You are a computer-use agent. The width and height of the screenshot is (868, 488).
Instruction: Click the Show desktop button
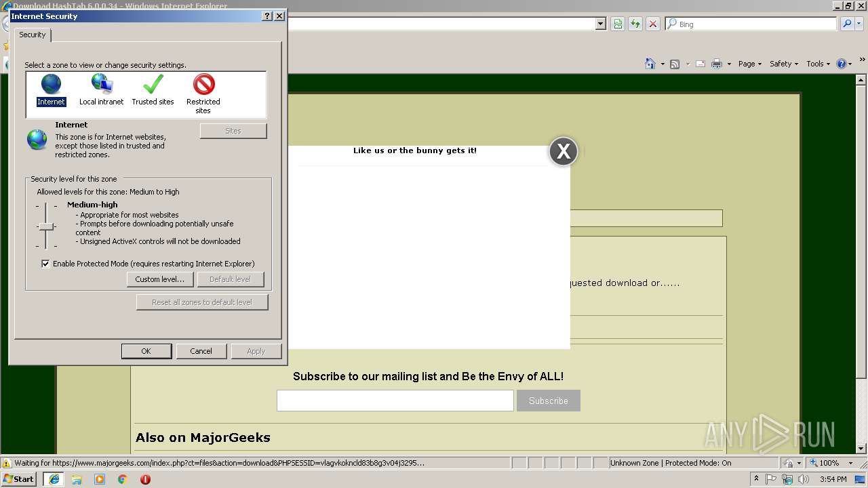pyautogui.click(x=861, y=479)
